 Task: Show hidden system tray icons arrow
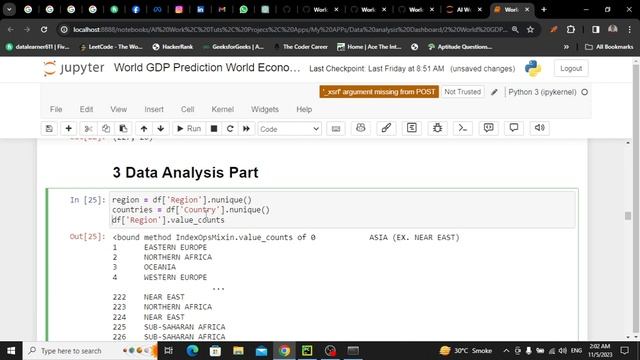point(506,351)
